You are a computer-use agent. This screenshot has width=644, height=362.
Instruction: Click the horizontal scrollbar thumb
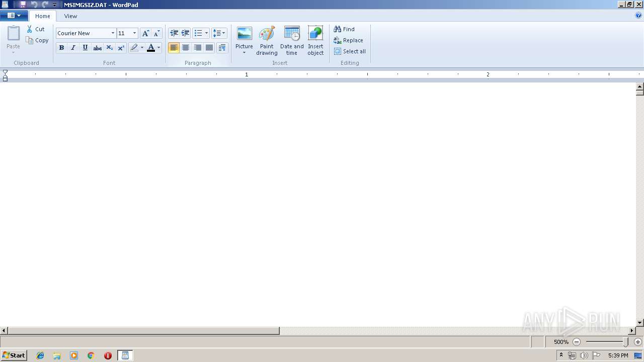pos(143,331)
